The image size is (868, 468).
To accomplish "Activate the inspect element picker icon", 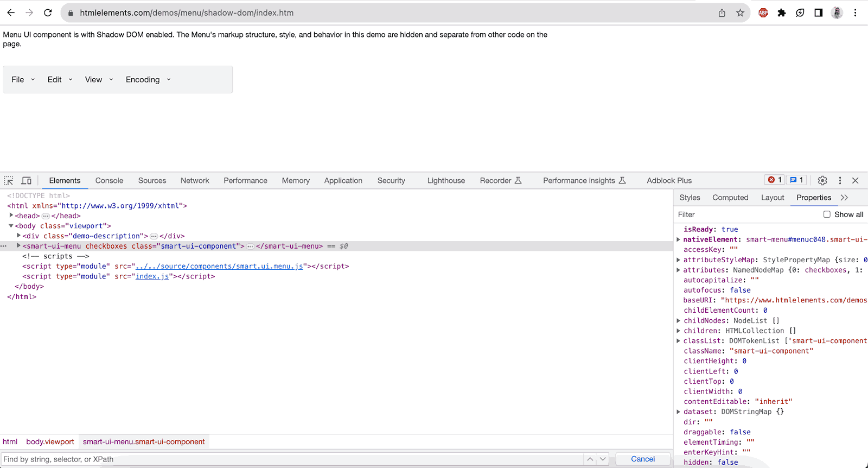I will click(9, 181).
